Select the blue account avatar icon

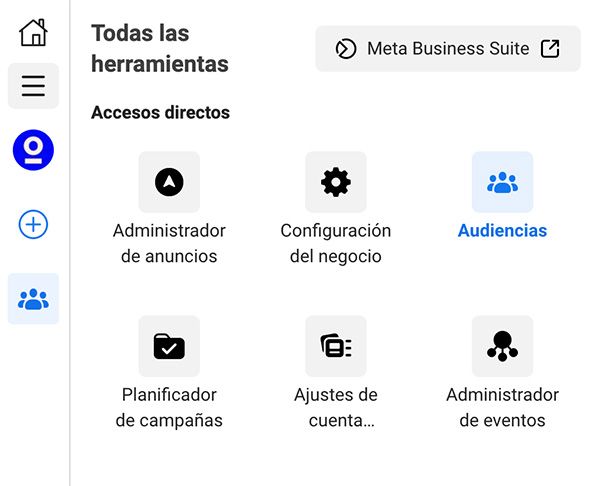point(33,150)
